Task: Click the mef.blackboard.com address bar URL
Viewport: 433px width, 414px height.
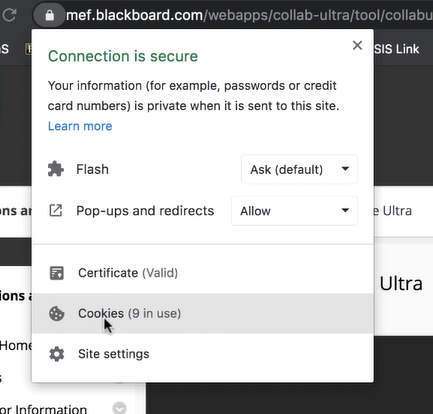Action: click(x=249, y=15)
